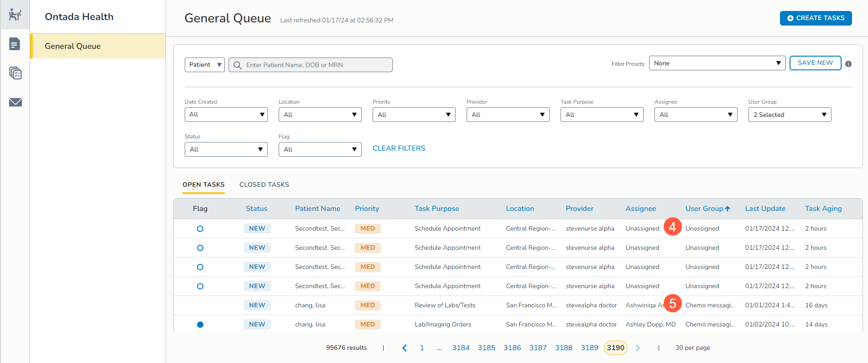Unflag the chang, lisa Lab/Imaging Orders task
This screenshot has width=868, height=363.
[200, 325]
